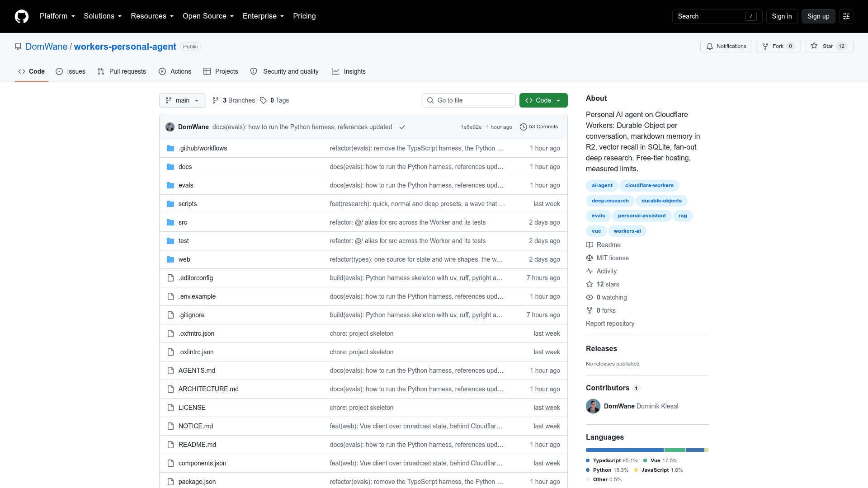Click the eye icon beside 0 watching
Screen dimensions: 868x488
[x=590, y=297]
